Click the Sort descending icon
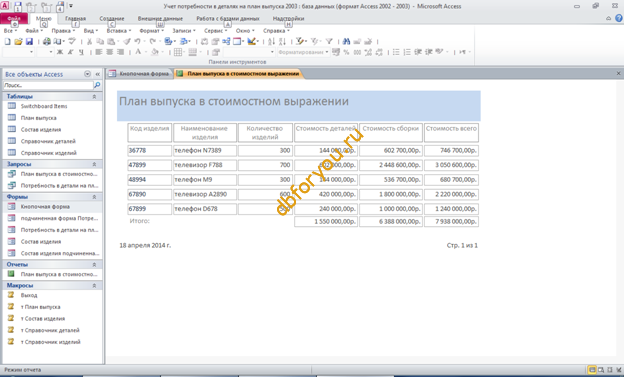Image resolution: width=624 pixels, height=377 pixels. (x=282, y=41)
